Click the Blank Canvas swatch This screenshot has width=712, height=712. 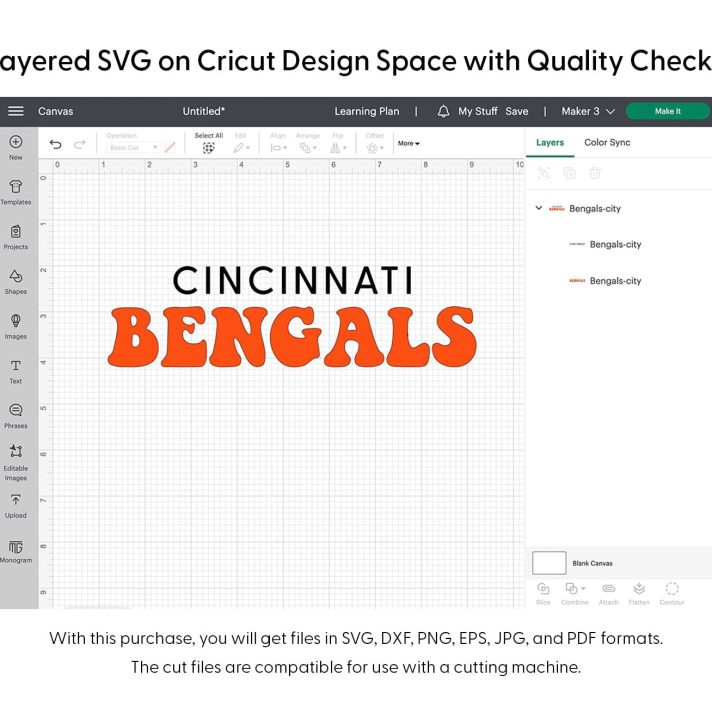point(549,563)
